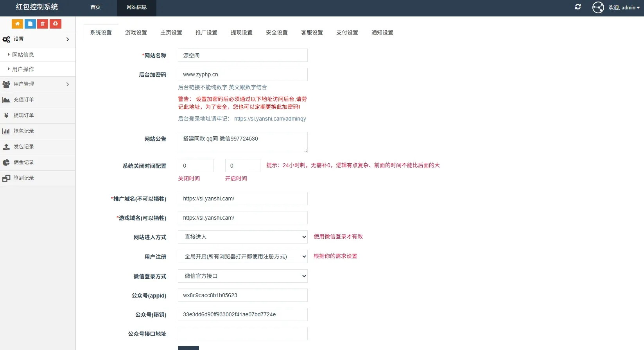Switch to the 系统设置 tab
This screenshot has width=644, height=350.
click(101, 32)
